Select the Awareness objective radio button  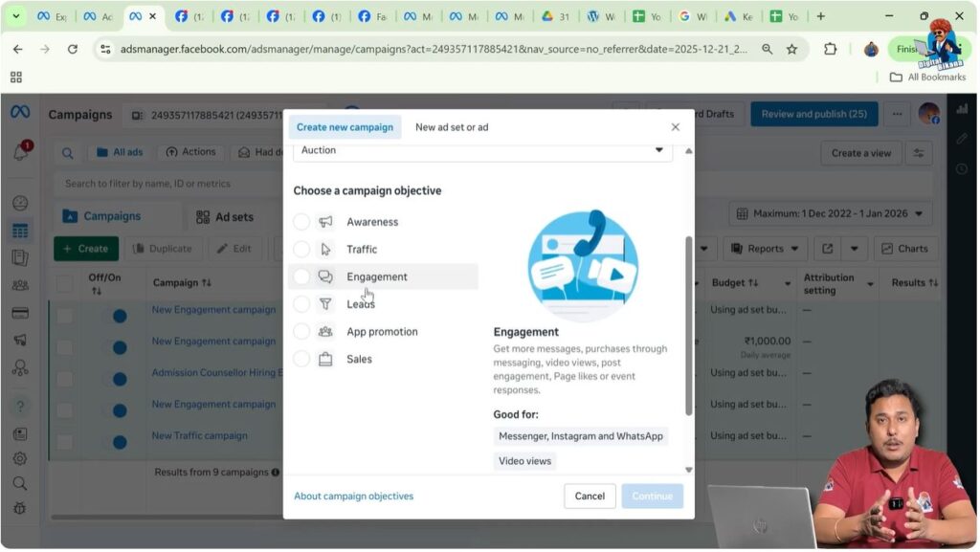[301, 222]
